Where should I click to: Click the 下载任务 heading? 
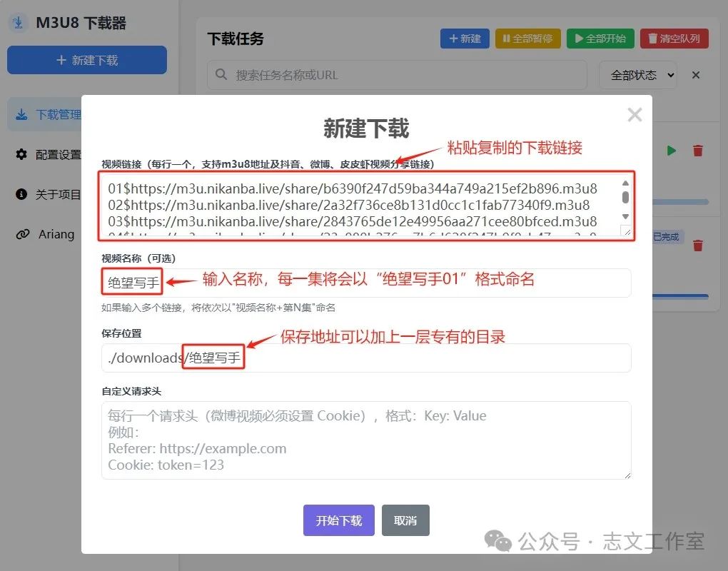click(x=236, y=39)
